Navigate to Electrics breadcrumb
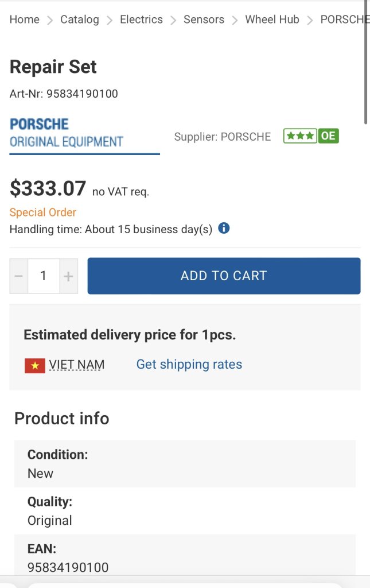The width and height of the screenshot is (370, 588). 141,20
